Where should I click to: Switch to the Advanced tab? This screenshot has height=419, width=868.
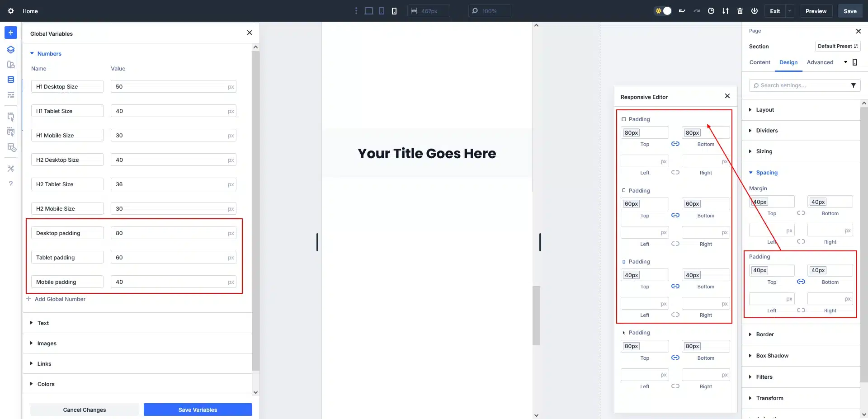coord(820,62)
